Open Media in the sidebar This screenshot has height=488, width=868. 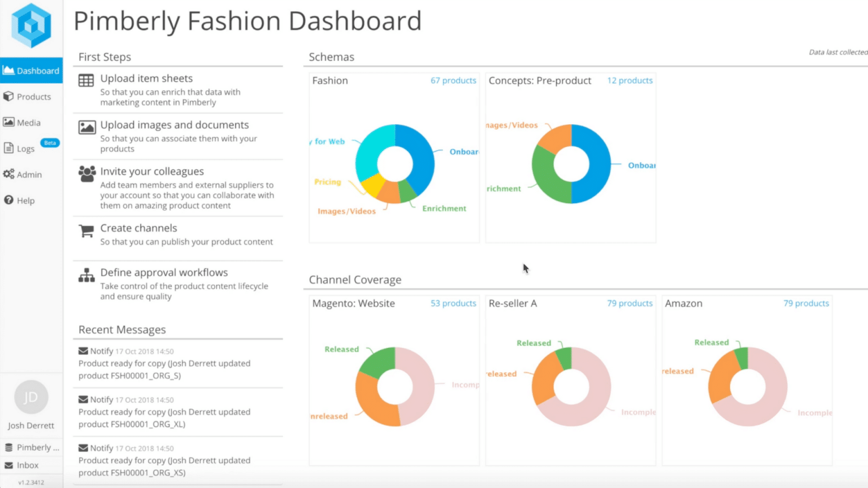pyautogui.click(x=31, y=123)
